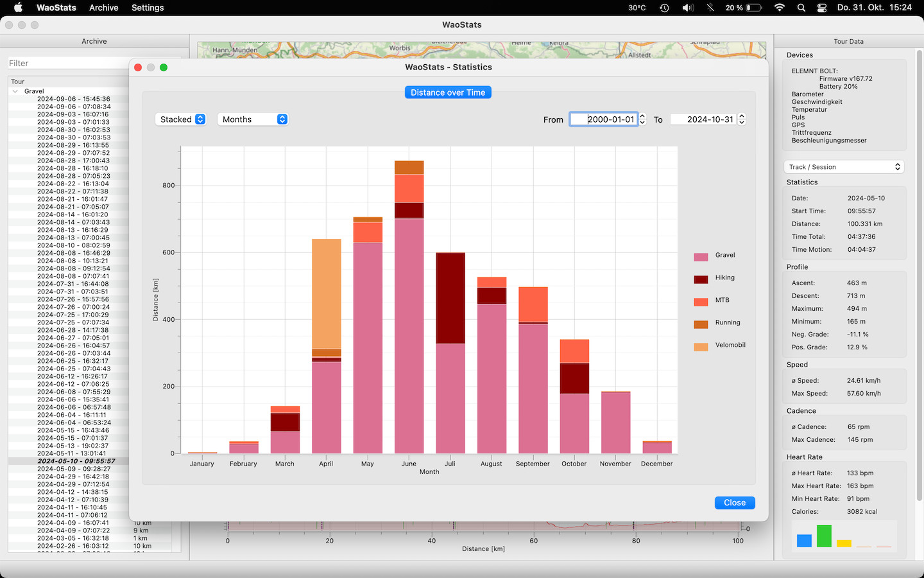Click the green heart rate zone bar
The height and width of the screenshot is (578, 924).
point(824,536)
